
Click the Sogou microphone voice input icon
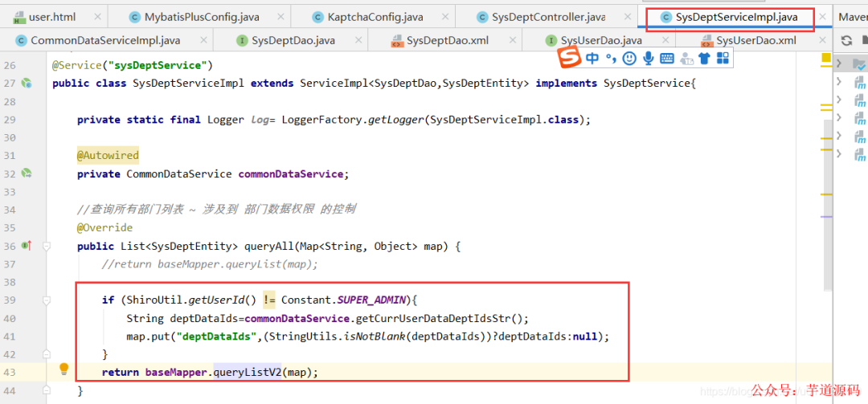pyautogui.click(x=649, y=59)
